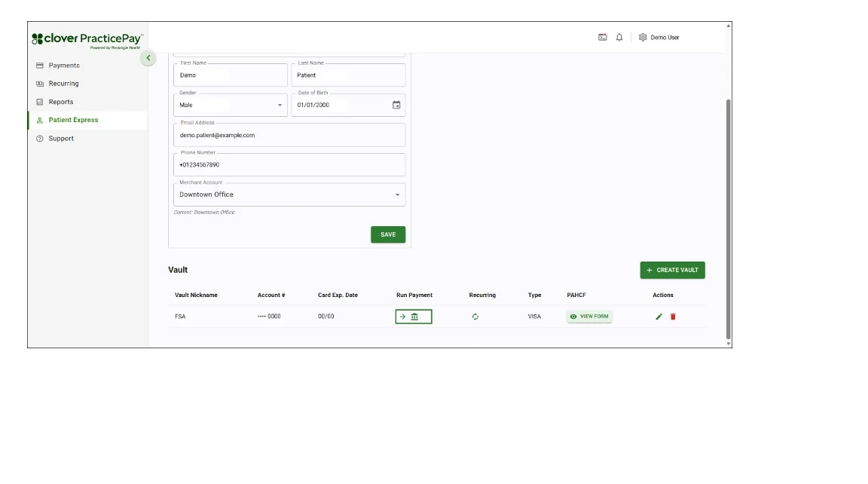Open the Merchant Account dropdown
This screenshot has height=484, width=868.
pyautogui.click(x=397, y=195)
